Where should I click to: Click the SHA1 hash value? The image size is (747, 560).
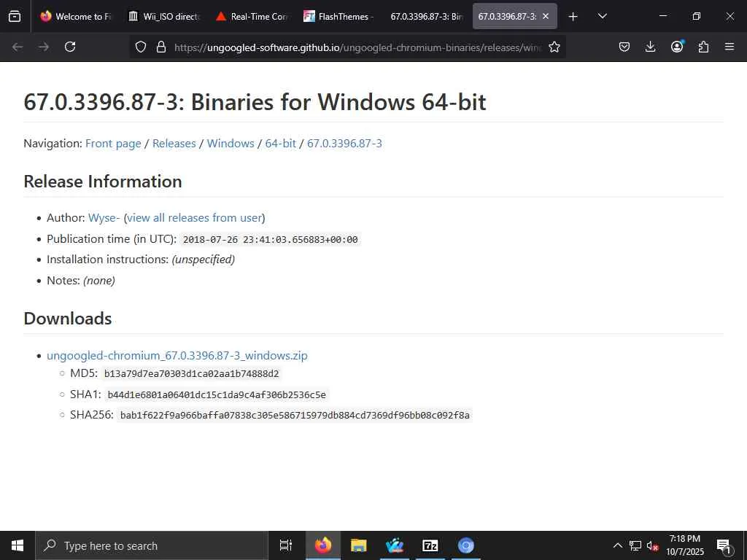pyautogui.click(x=217, y=394)
